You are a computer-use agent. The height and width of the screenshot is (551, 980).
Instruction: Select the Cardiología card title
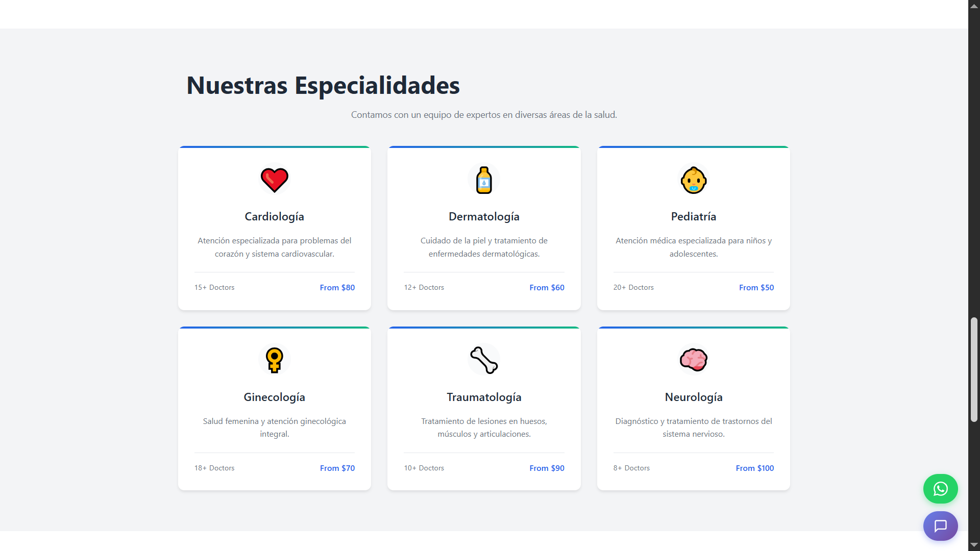point(274,217)
